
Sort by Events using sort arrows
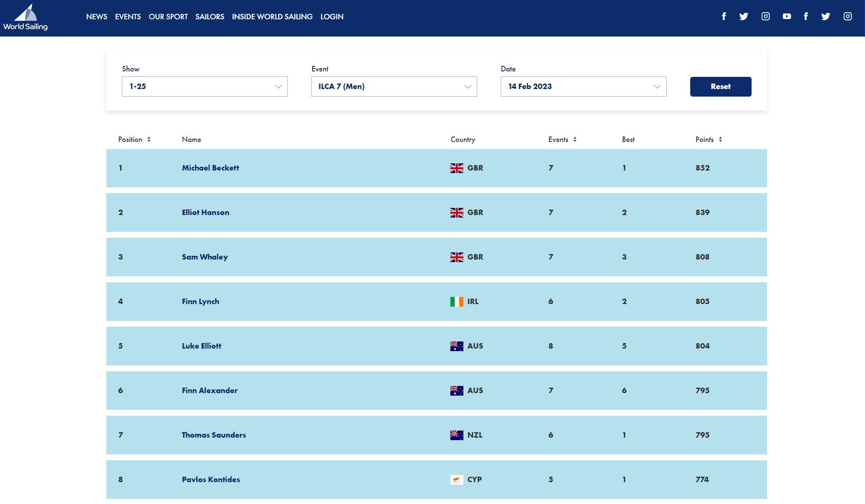pyautogui.click(x=575, y=139)
